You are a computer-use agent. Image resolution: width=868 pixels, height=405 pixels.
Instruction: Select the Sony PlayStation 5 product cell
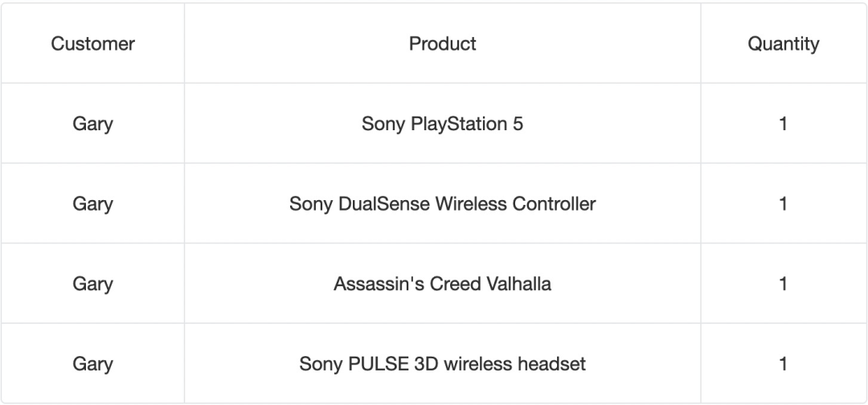coord(442,124)
